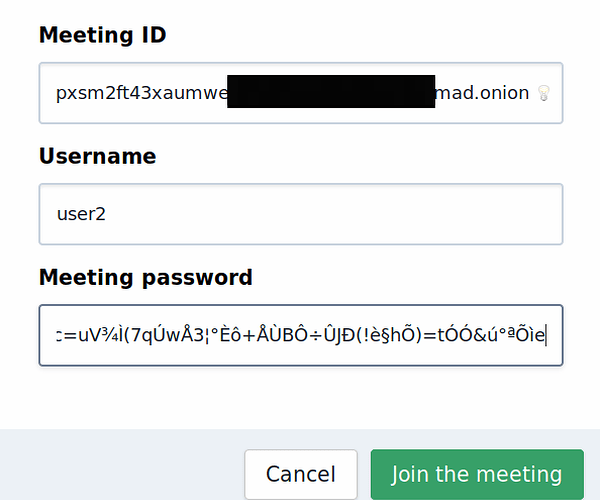Click the Meeting password label
The width and height of the screenshot is (600, 500).
pos(145,277)
